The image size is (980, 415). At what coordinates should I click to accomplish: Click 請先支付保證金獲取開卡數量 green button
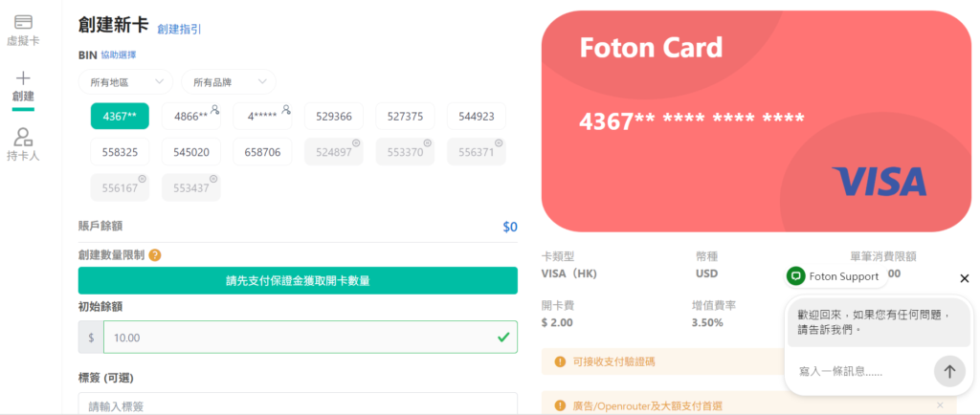pyautogui.click(x=298, y=280)
